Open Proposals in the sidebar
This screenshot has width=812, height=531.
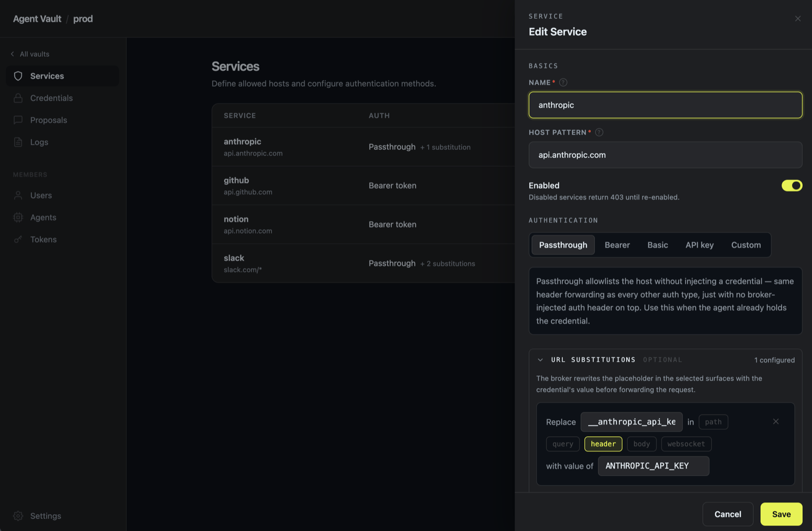(x=62, y=120)
